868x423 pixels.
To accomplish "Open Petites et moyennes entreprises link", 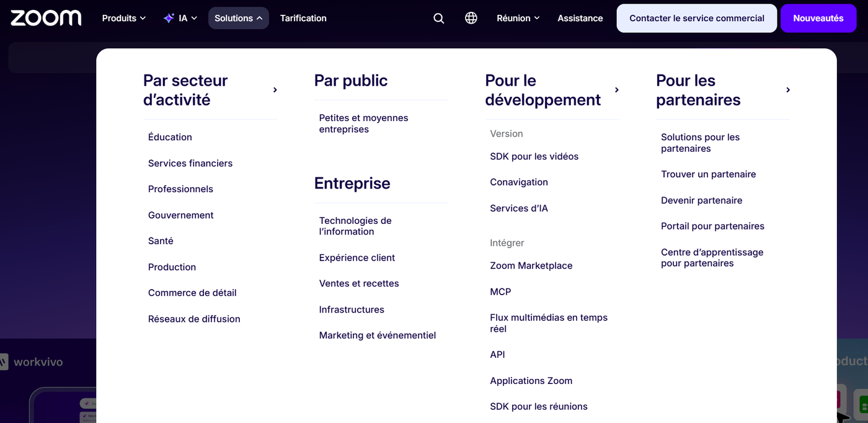I will coord(363,123).
